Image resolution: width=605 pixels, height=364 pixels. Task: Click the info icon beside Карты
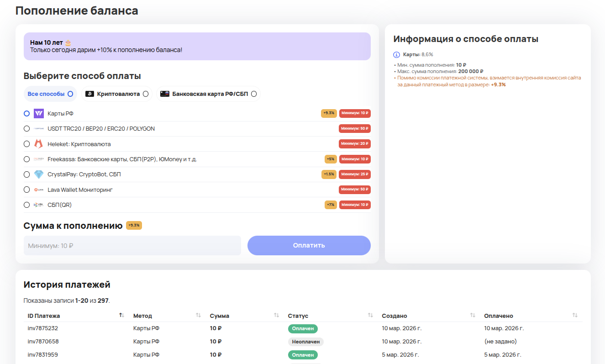pos(396,55)
